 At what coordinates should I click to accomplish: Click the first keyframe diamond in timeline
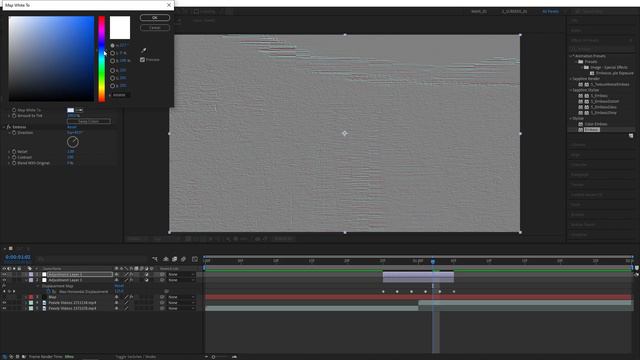pos(383,291)
